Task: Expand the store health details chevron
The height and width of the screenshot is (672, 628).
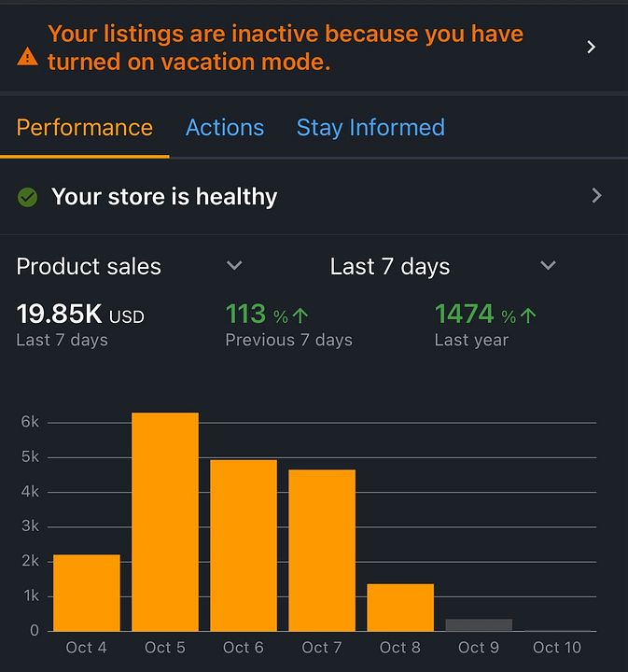Action: click(x=596, y=196)
